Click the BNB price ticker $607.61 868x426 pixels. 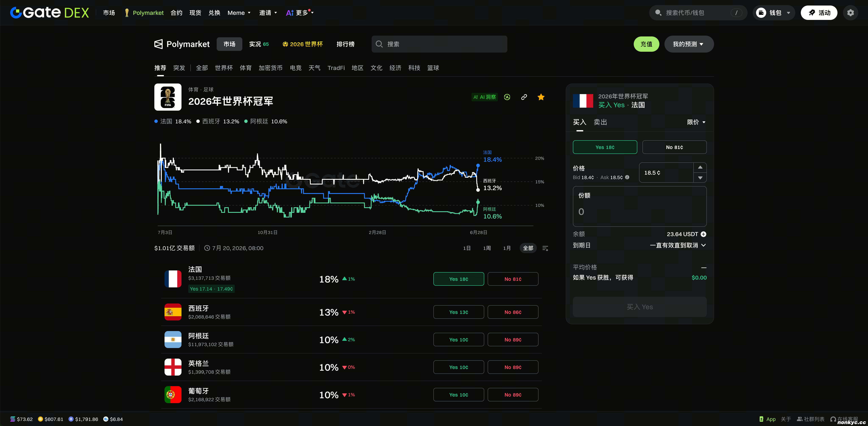tap(50, 419)
